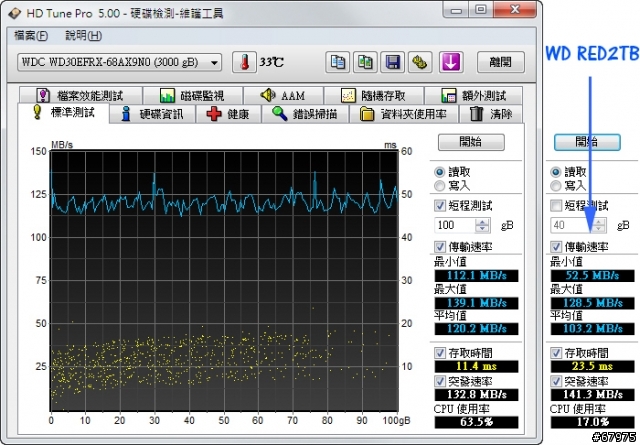Click the 132.8 MB/s burst rate value
The width and height of the screenshot is (640, 445).
pyautogui.click(x=476, y=394)
